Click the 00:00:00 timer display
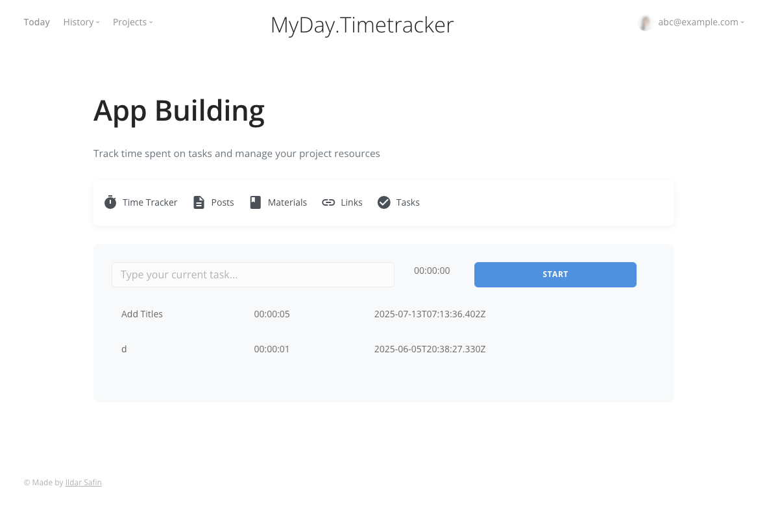Image resolution: width=767 pixels, height=532 pixels. point(432,271)
